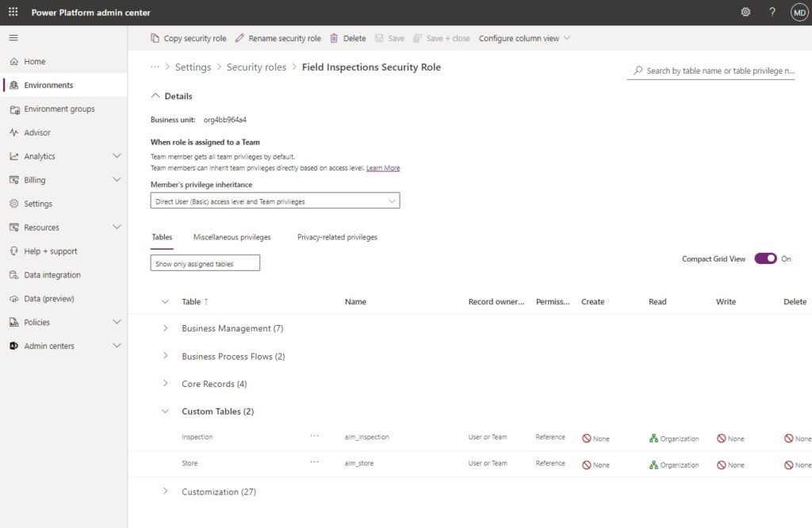
Task: Open the breadcrumb overflow ellipsis
Action: [x=155, y=67]
